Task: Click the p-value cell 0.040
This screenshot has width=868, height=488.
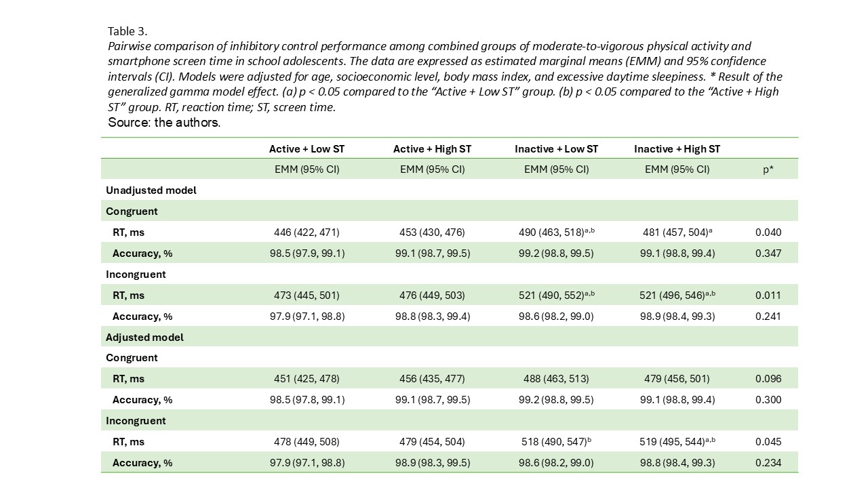Action: (x=768, y=232)
